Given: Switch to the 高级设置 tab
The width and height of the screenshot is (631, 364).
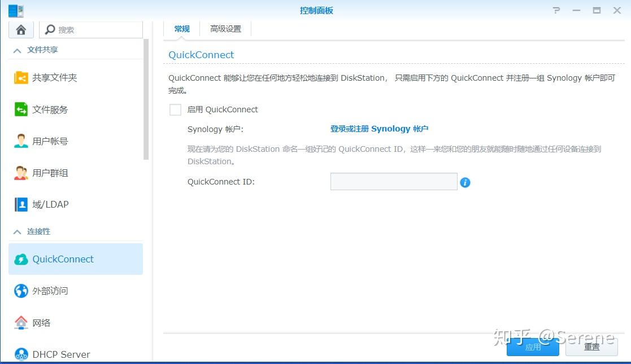Looking at the screenshot, I should point(225,28).
